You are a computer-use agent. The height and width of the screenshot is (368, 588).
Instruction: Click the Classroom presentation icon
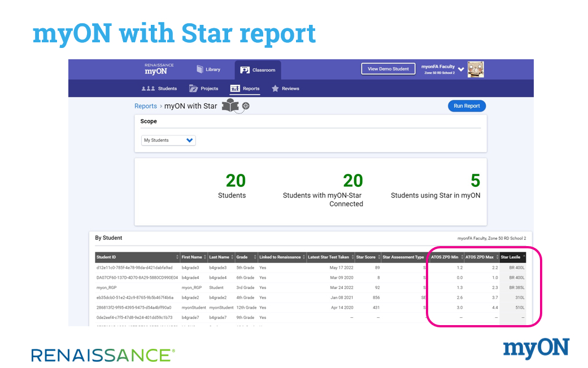click(x=245, y=70)
